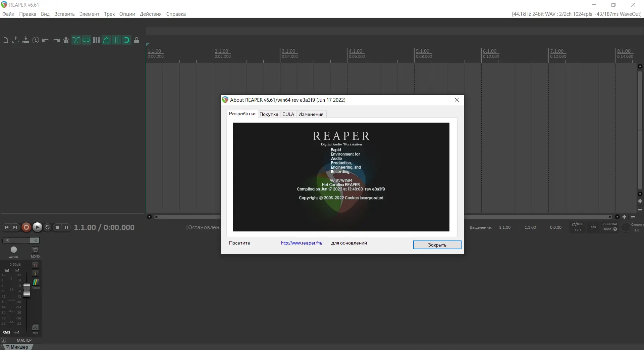This screenshot has height=350, width=644.
Task: Switch to the EULA tab
Action: (288, 114)
